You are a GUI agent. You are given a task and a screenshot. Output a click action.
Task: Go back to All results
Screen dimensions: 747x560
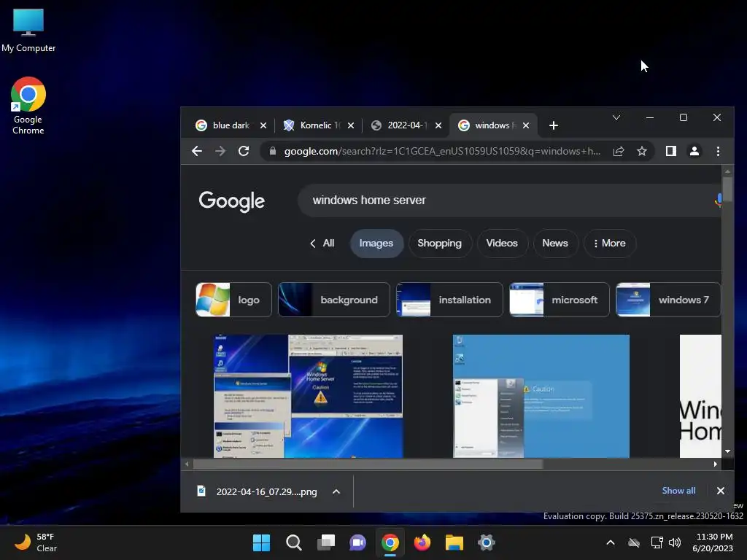(322, 244)
